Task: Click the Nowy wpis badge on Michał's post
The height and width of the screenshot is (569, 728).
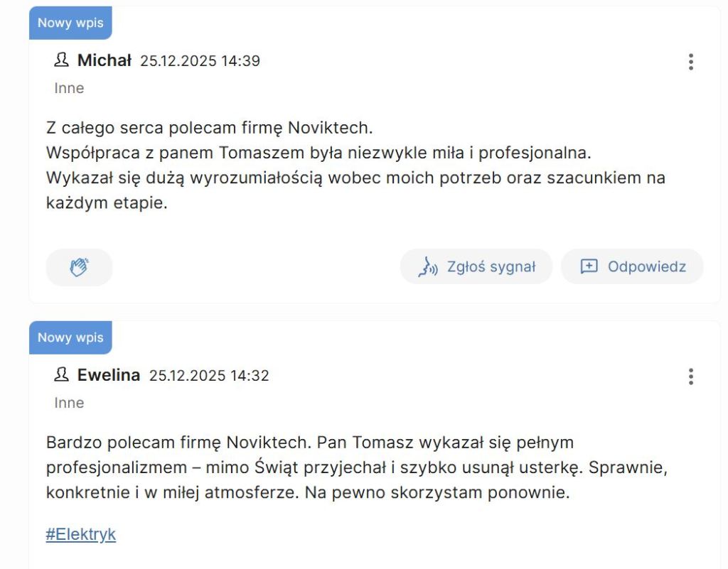Action: pyautogui.click(x=70, y=23)
